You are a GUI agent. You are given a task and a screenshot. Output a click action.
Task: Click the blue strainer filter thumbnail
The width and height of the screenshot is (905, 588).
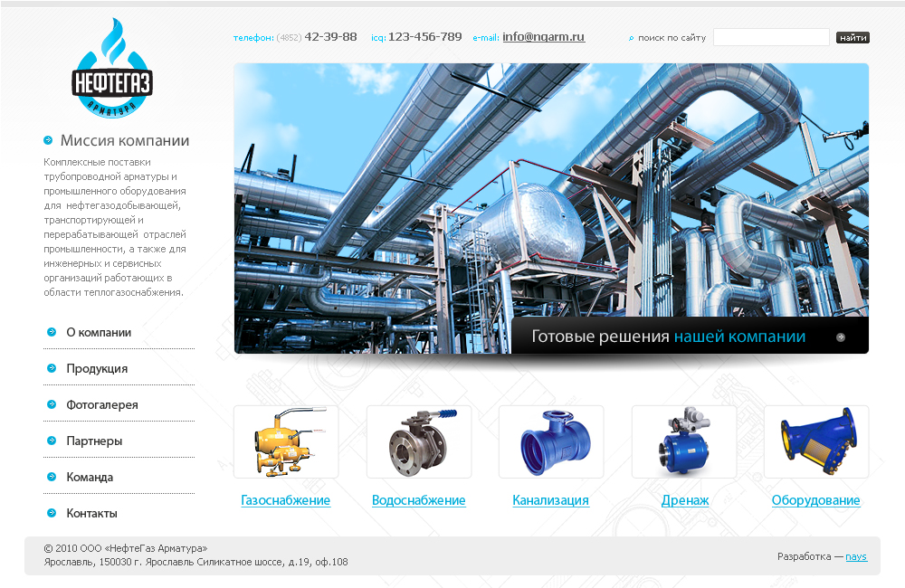(x=816, y=442)
